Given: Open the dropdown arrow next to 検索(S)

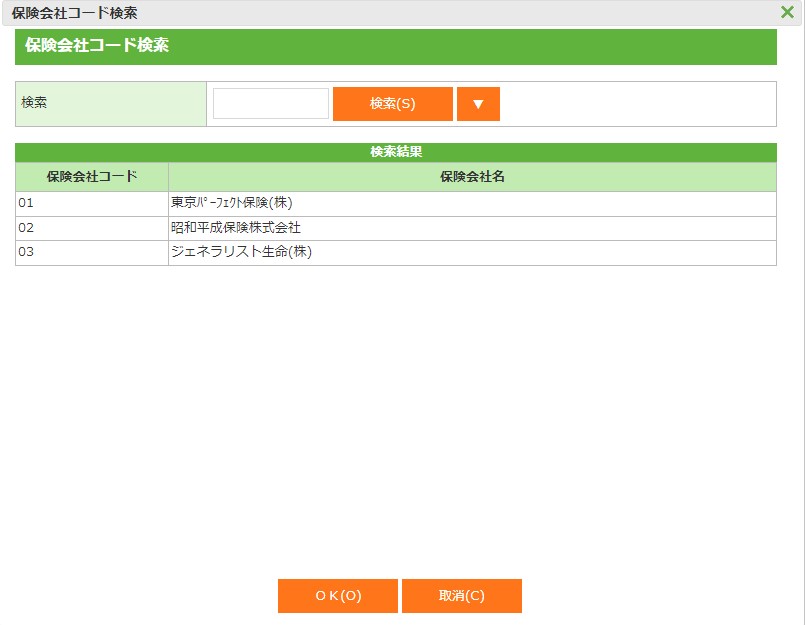Looking at the screenshot, I should 478,104.
